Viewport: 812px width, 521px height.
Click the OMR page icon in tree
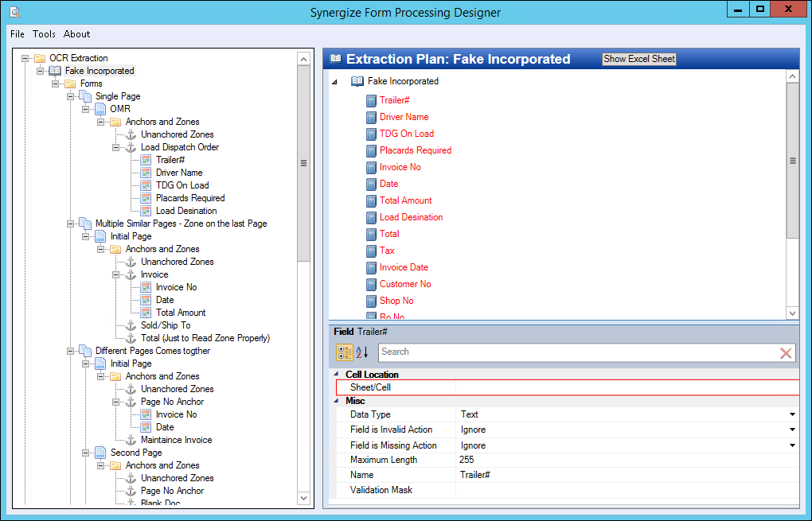[100, 109]
